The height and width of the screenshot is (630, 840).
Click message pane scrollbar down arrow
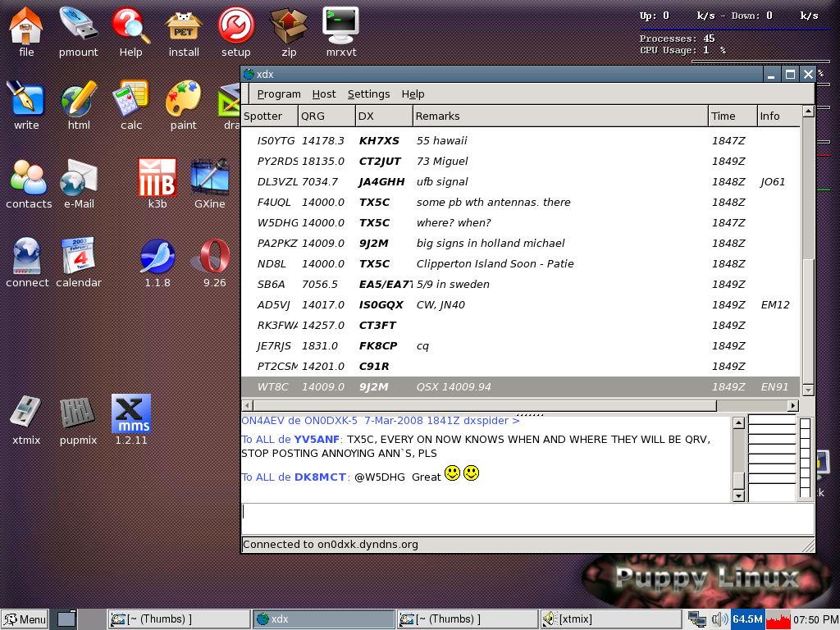tap(739, 495)
